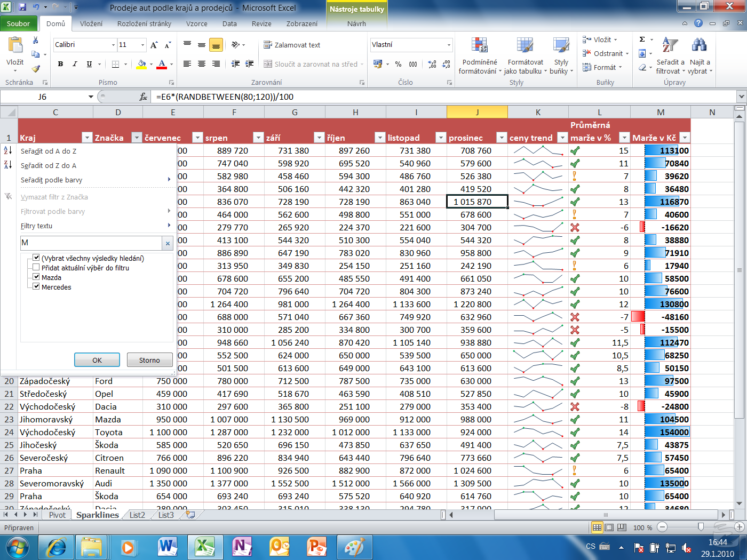Click the Decrease font size icon
Image resolution: width=747 pixels, height=560 pixels.
point(168,45)
